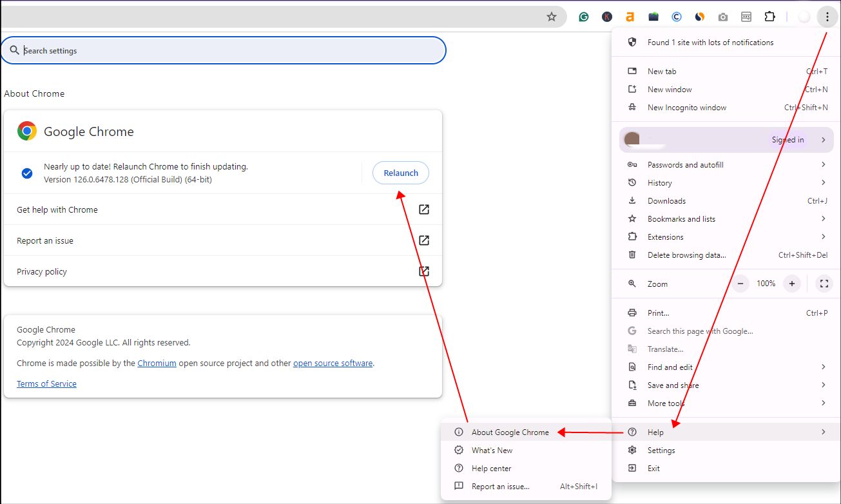Click into the Search settings field

[226, 50]
